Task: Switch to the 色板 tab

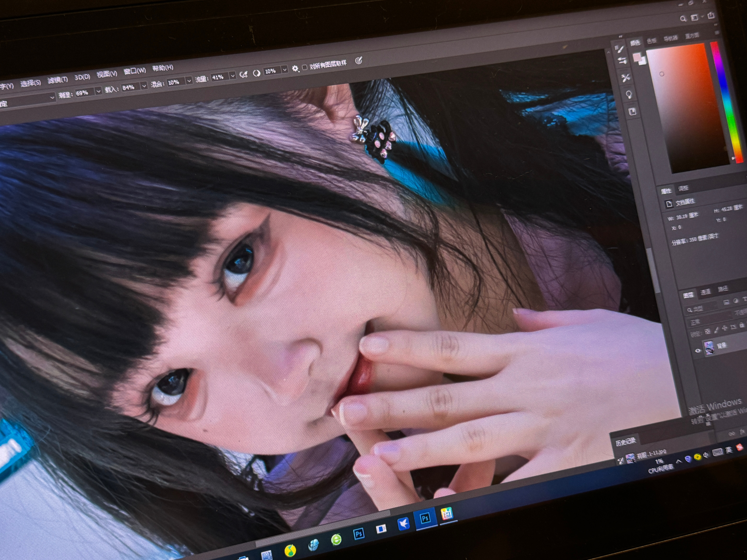Action: [651, 41]
